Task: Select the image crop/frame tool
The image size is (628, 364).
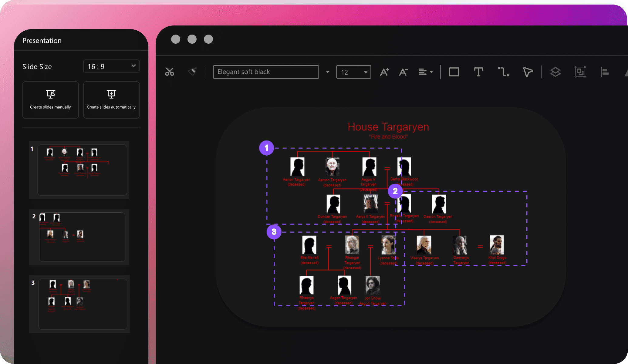Action: point(579,71)
